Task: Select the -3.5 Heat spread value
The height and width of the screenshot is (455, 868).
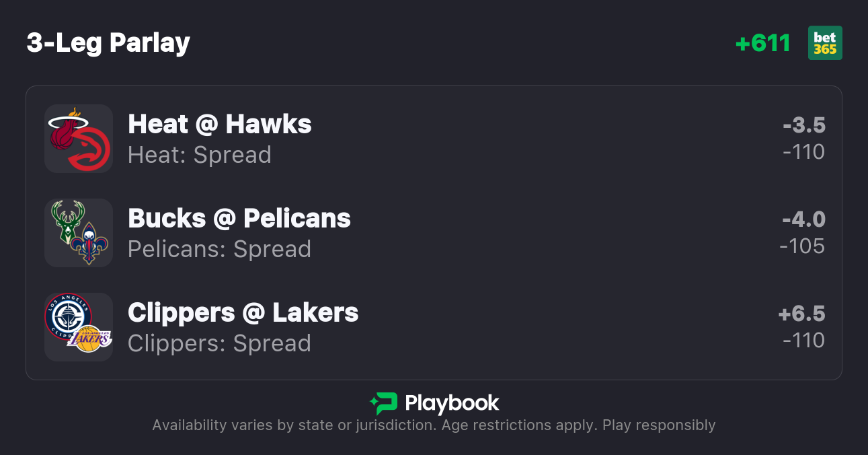Action: pyautogui.click(x=803, y=125)
